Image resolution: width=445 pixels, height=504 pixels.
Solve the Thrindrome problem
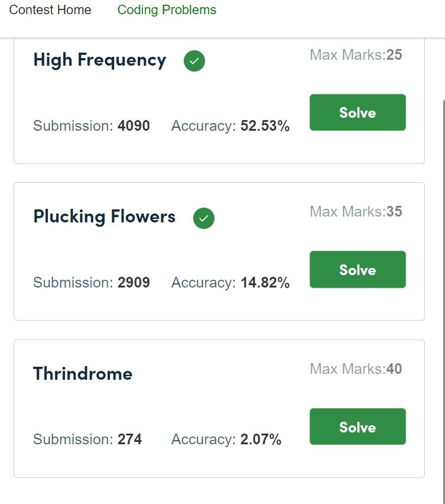pos(358,427)
